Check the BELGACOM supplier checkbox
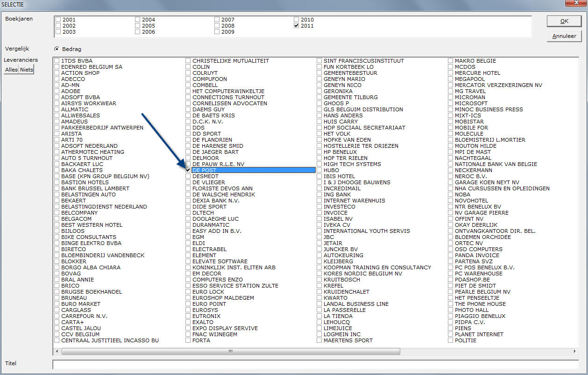 [x=57, y=219]
